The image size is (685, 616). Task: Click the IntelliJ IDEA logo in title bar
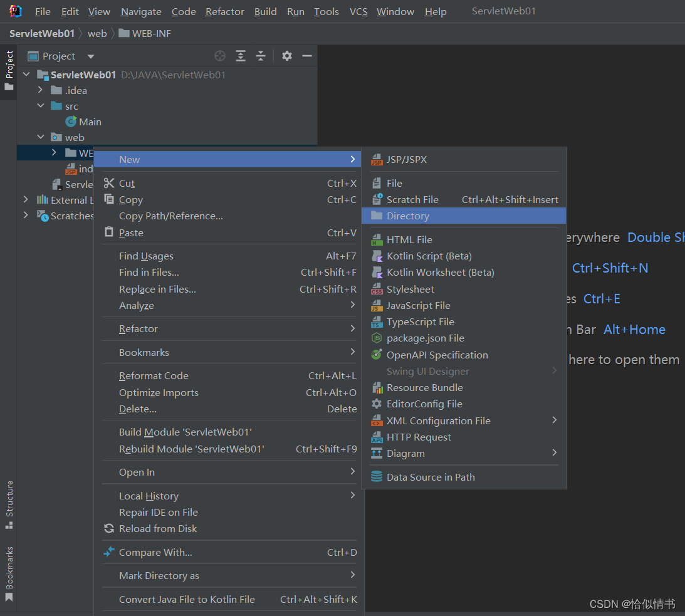click(x=14, y=11)
